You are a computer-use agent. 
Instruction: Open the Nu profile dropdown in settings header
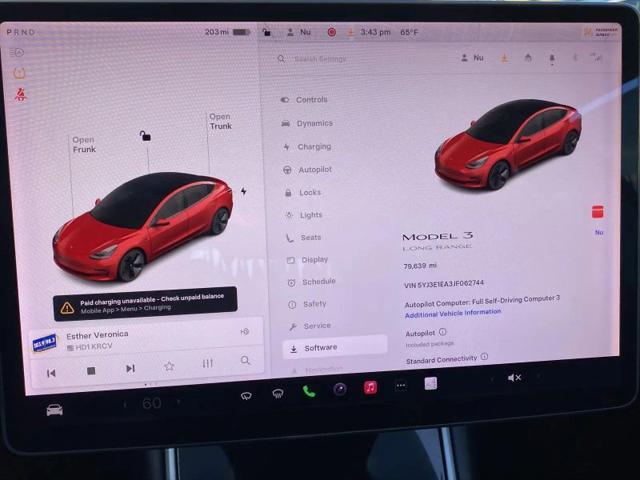(472, 58)
